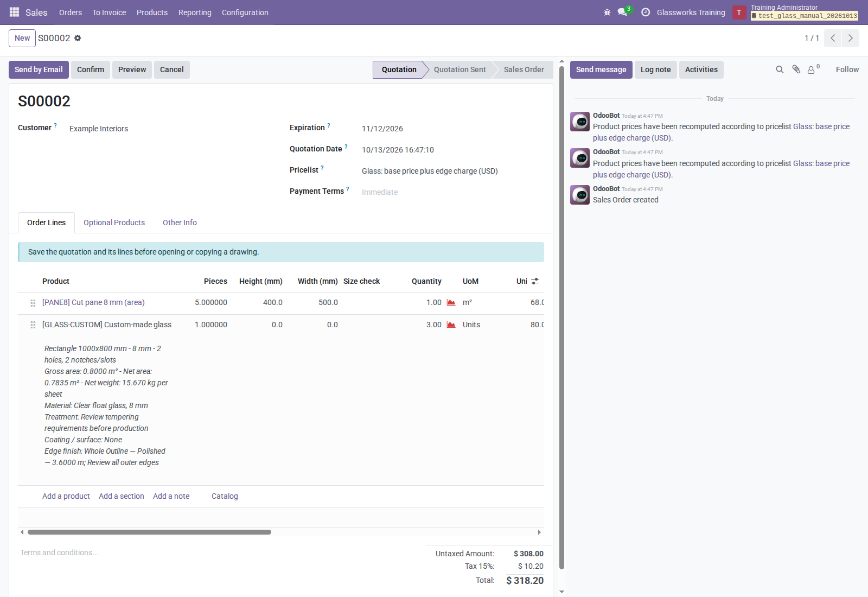This screenshot has width=868, height=597.
Task: Open the To Invoice menu
Action: coord(109,12)
